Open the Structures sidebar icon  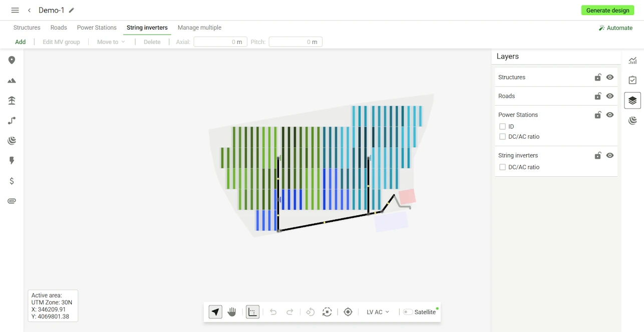12,101
